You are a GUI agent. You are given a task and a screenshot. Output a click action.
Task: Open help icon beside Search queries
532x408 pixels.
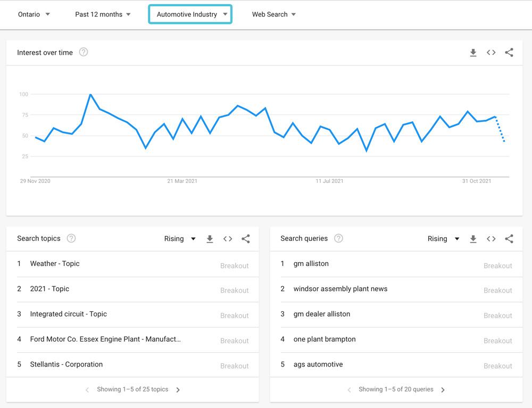(338, 238)
